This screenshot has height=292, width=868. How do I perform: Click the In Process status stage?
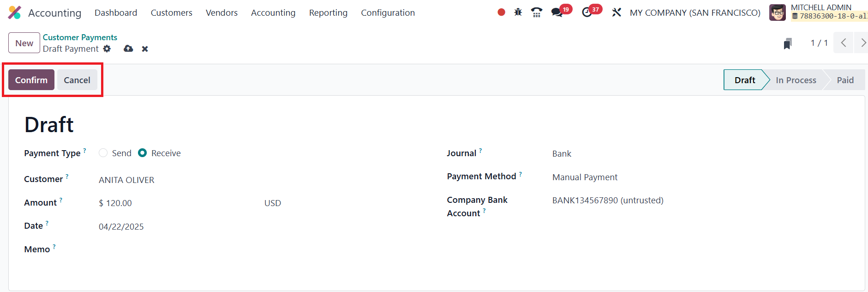tap(796, 80)
